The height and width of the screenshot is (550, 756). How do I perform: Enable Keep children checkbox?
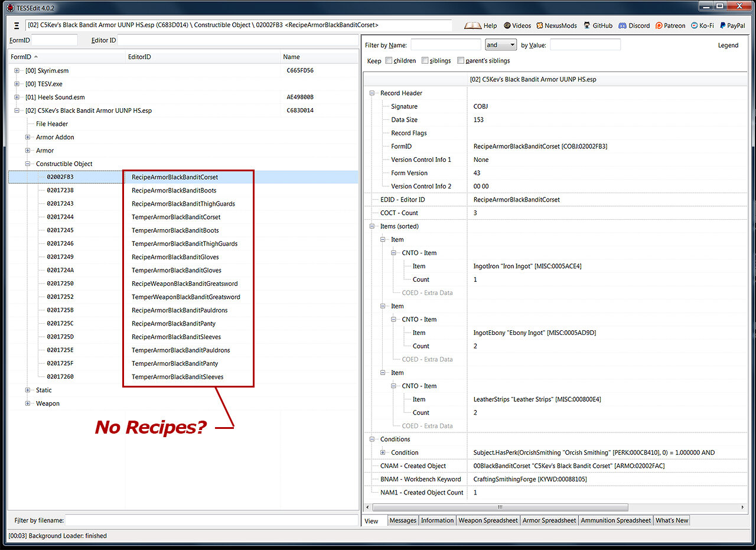point(389,60)
